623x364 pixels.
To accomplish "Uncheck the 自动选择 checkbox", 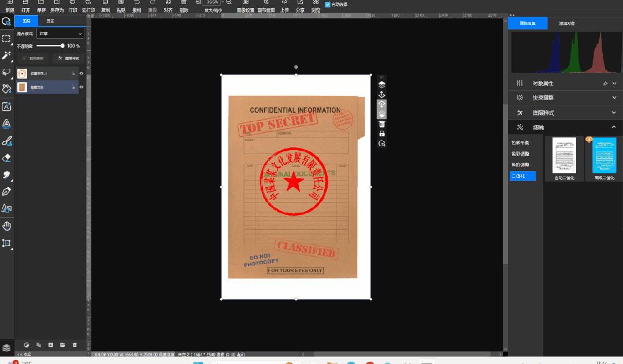I will pos(328,4).
